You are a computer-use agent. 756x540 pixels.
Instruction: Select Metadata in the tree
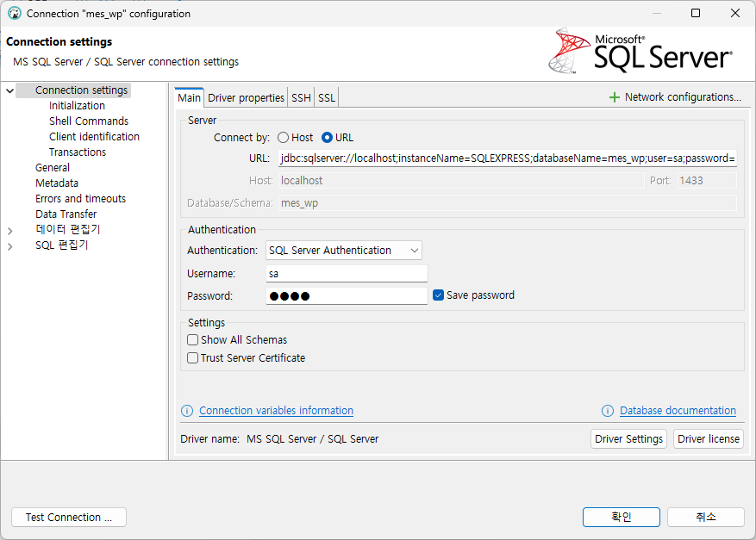57,183
